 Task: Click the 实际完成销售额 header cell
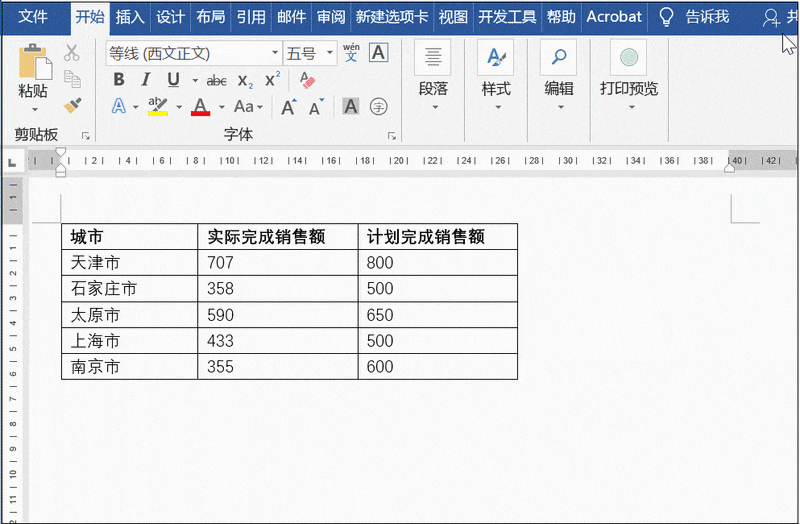point(278,237)
